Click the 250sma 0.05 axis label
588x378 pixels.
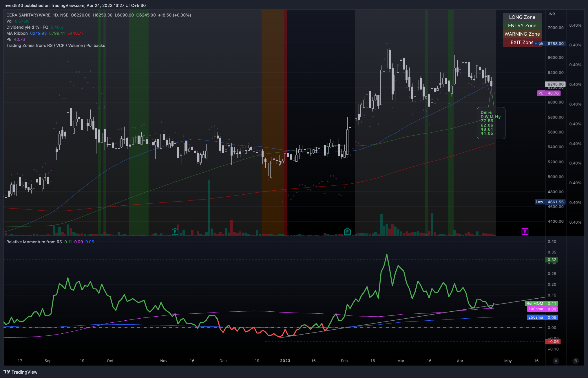[542, 317]
